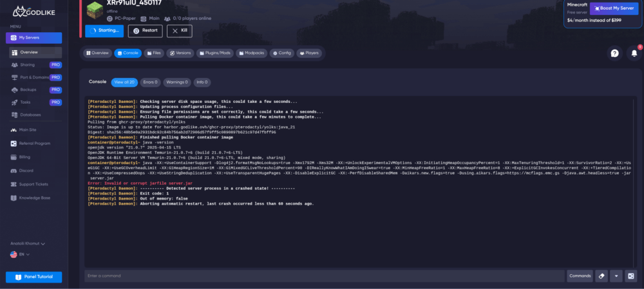The height and width of the screenshot is (289, 644).
Task: Click the Restart server button
Action: click(146, 31)
